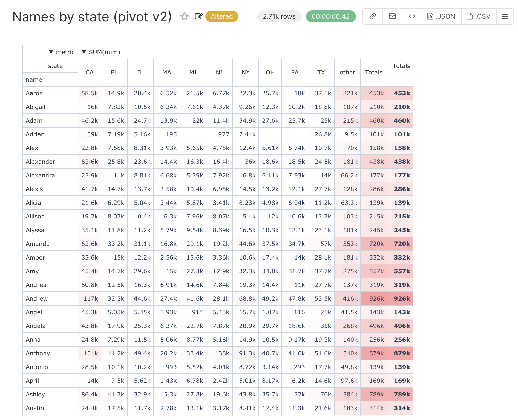Click the embed code icon
Screen dimensions: 518x420
pyautogui.click(x=412, y=16)
